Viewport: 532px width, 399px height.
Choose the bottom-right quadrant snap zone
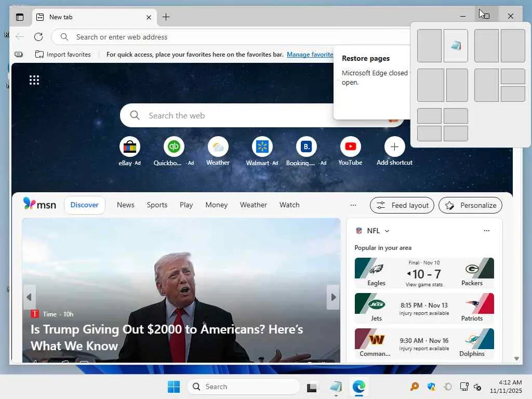456,134
